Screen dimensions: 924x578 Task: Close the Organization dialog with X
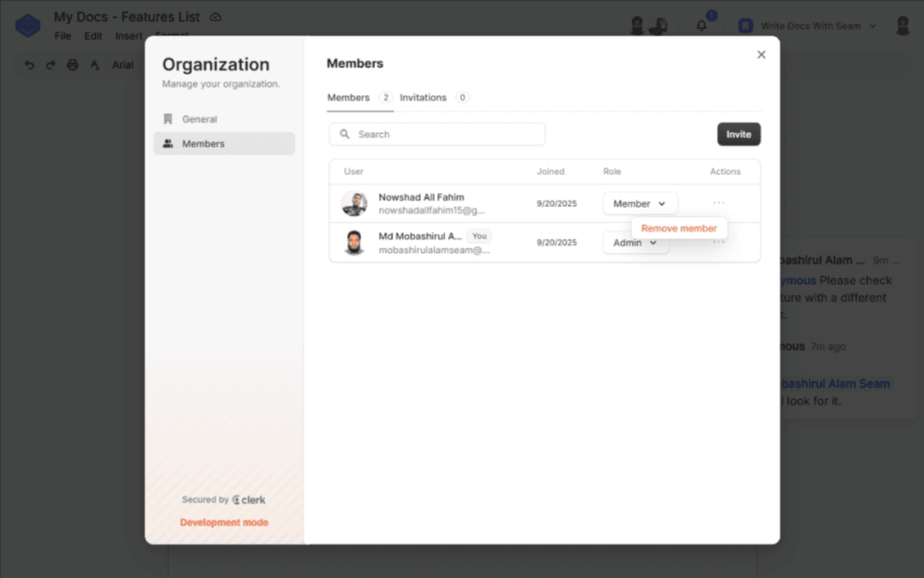pos(761,55)
